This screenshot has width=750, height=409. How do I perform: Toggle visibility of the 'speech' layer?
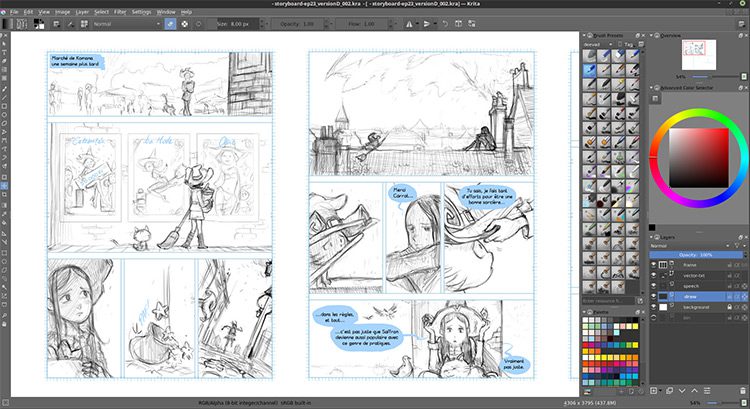coord(655,286)
